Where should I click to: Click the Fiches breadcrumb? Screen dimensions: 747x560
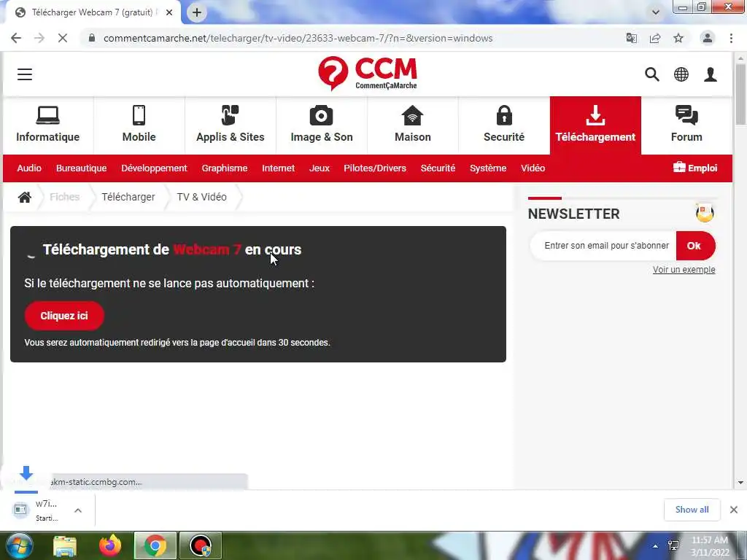[65, 197]
